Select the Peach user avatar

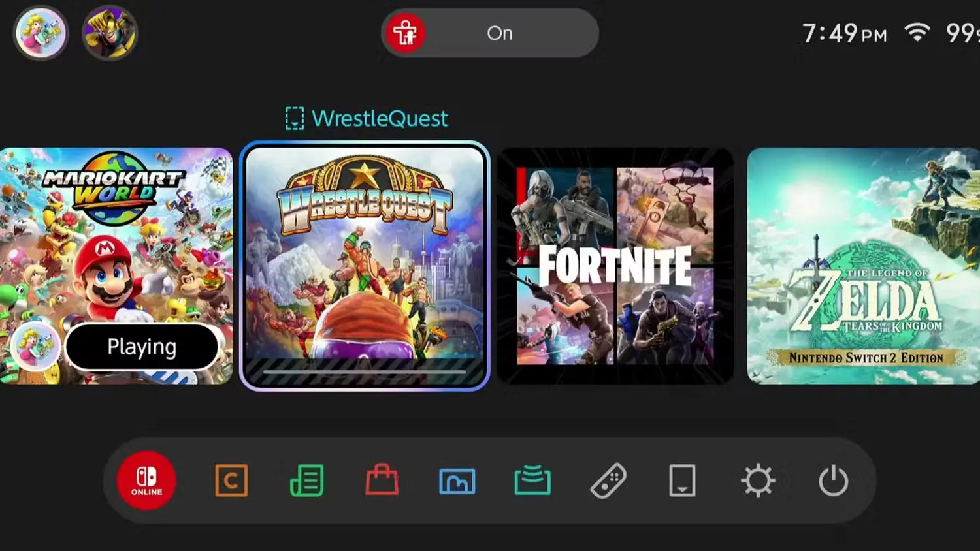tap(41, 33)
